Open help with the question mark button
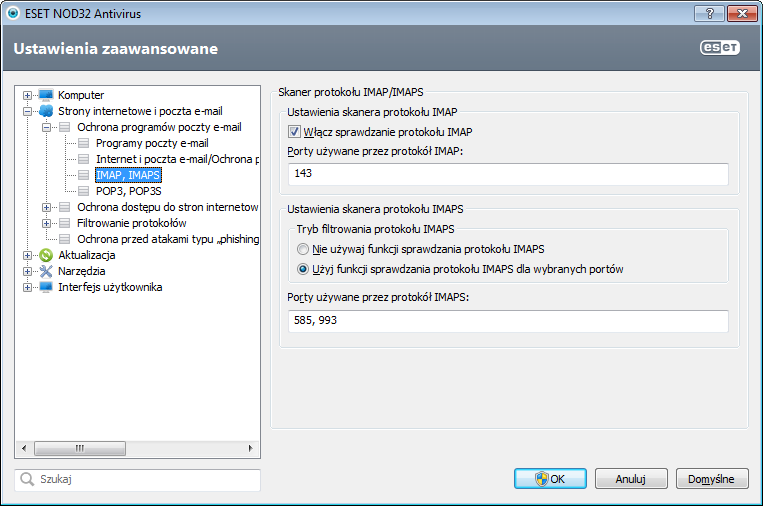The width and height of the screenshot is (763, 506). (709, 13)
